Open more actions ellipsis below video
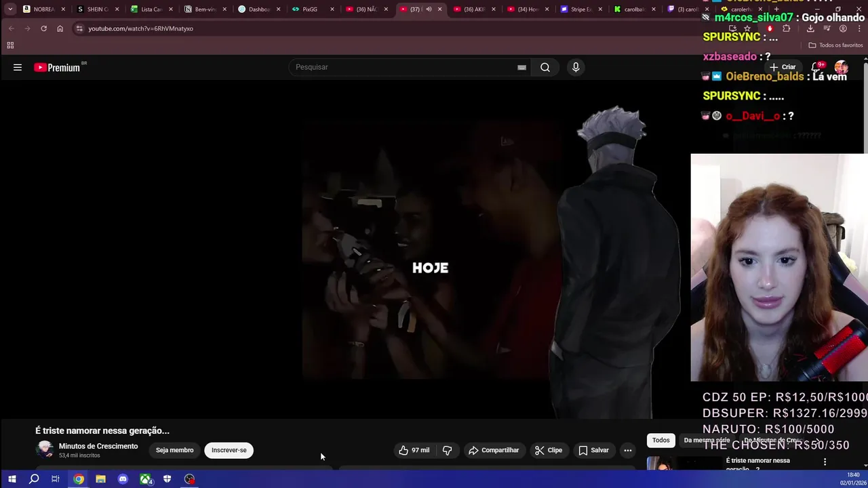868x488 pixels. click(628, 450)
